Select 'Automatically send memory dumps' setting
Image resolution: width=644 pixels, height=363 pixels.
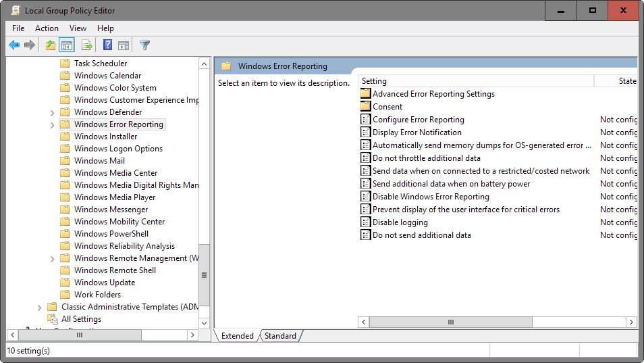coord(482,145)
